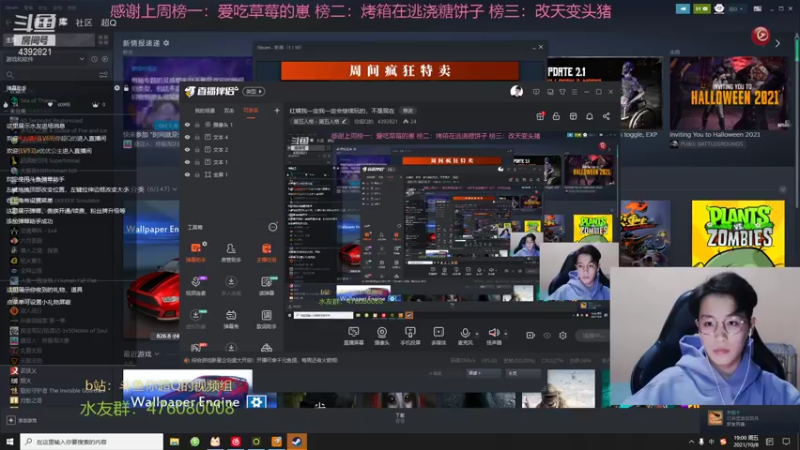This screenshot has height=450, width=800.
Task: Add a new scene with plus button
Action: (277, 110)
